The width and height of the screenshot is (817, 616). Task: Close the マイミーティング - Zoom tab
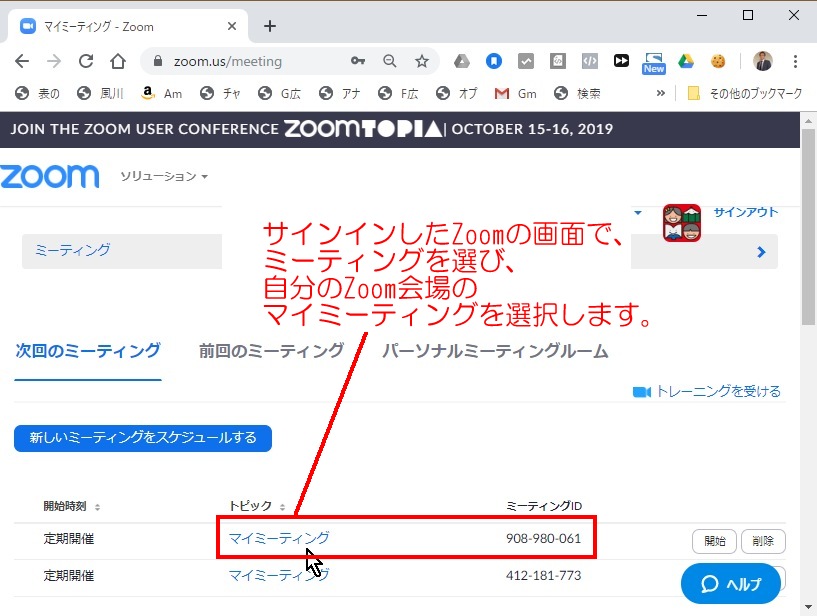232,26
